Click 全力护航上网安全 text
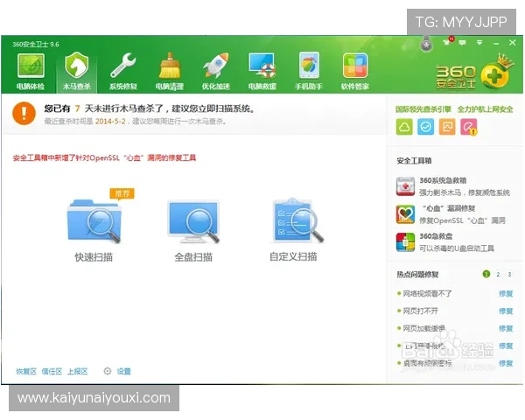The image size is (525, 420). [x=485, y=109]
